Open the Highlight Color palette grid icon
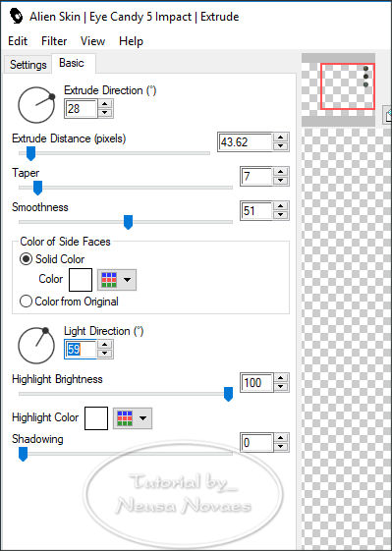Viewport: 392px width, 551px height. (x=125, y=418)
